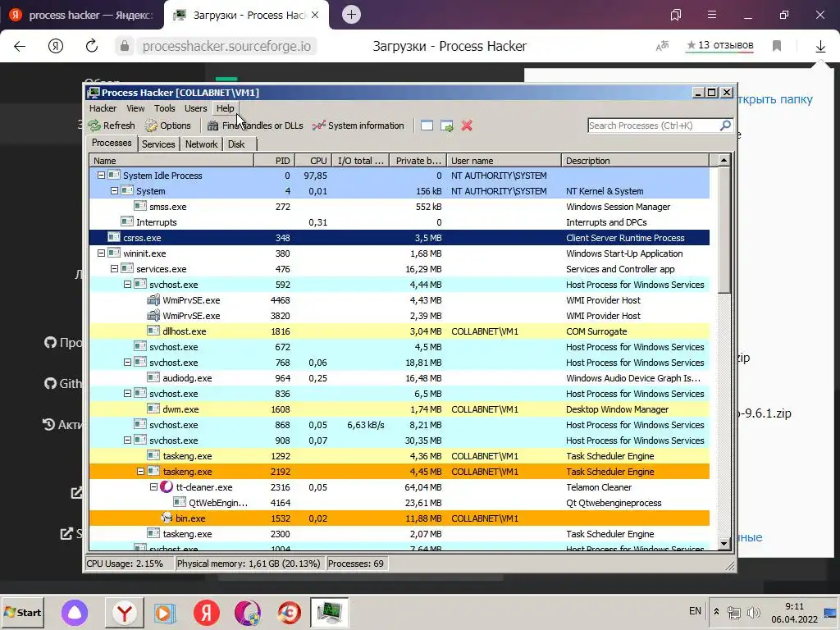Open the Hacker menu
This screenshot has width=840, height=630.
(x=103, y=108)
